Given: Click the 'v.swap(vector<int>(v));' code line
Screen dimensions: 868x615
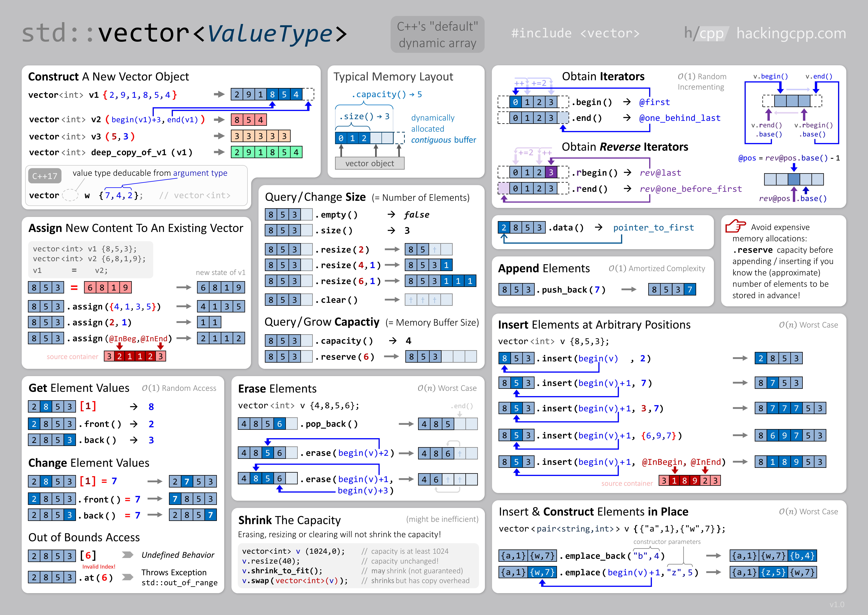Looking at the screenshot, I should [295, 581].
